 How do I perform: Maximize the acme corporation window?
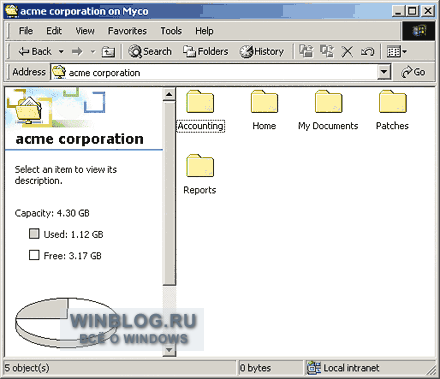[x=413, y=11]
